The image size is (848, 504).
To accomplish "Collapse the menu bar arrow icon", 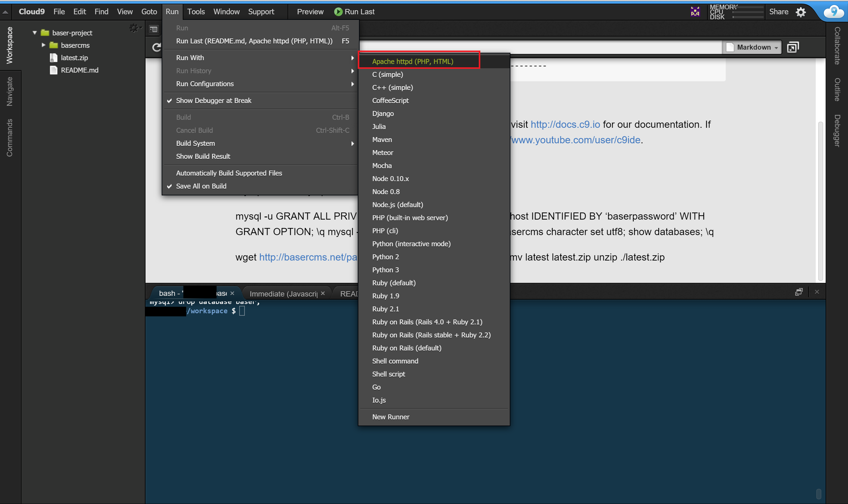I will [x=6, y=12].
